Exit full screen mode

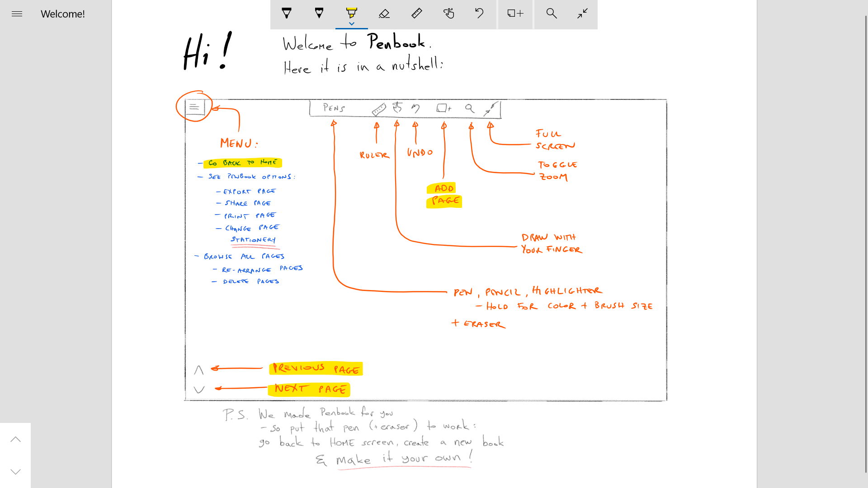[582, 14]
